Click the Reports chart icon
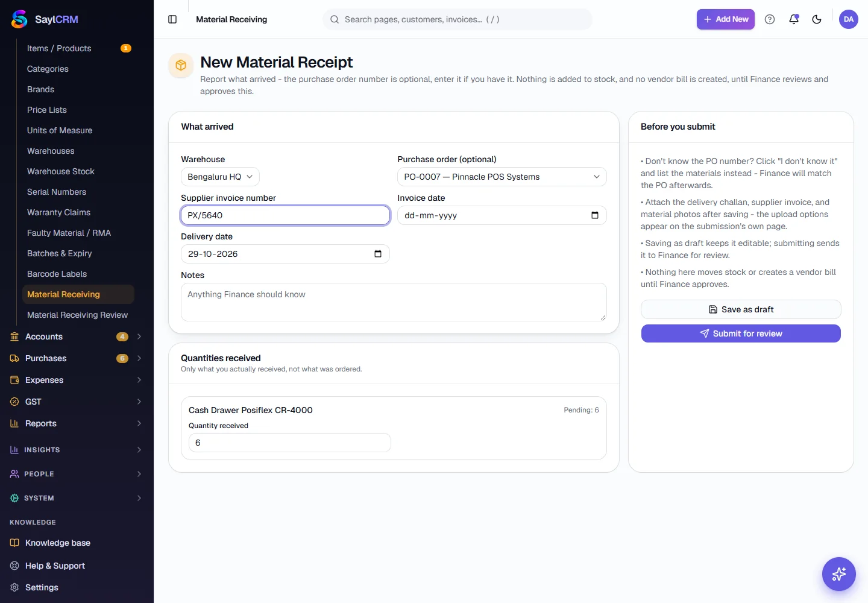The width and height of the screenshot is (868, 603). tap(14, 423)
